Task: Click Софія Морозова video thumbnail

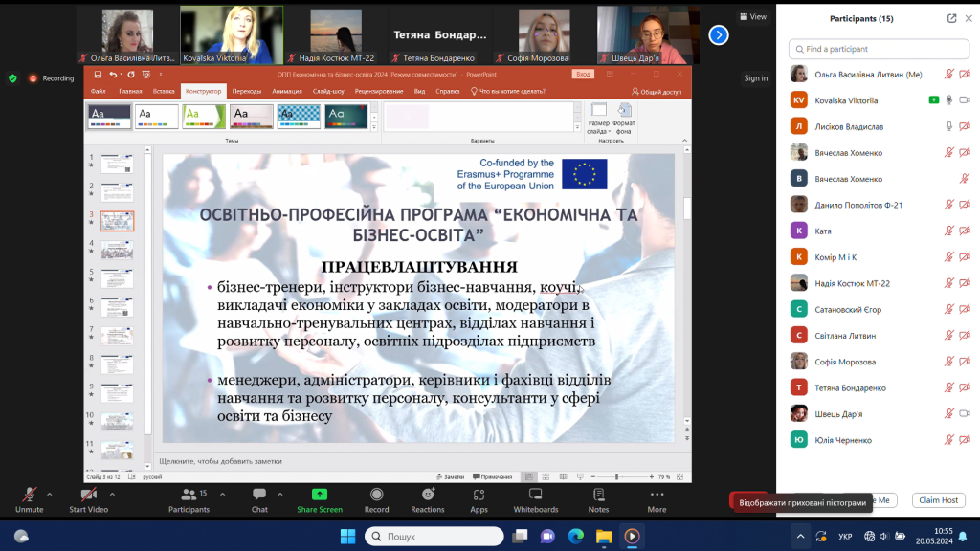Action: (x=544, y=35)
